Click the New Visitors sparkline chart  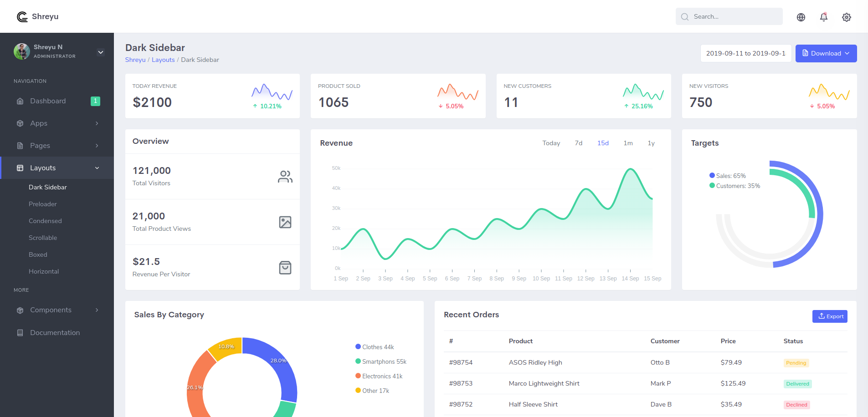(x=829, y=92)
